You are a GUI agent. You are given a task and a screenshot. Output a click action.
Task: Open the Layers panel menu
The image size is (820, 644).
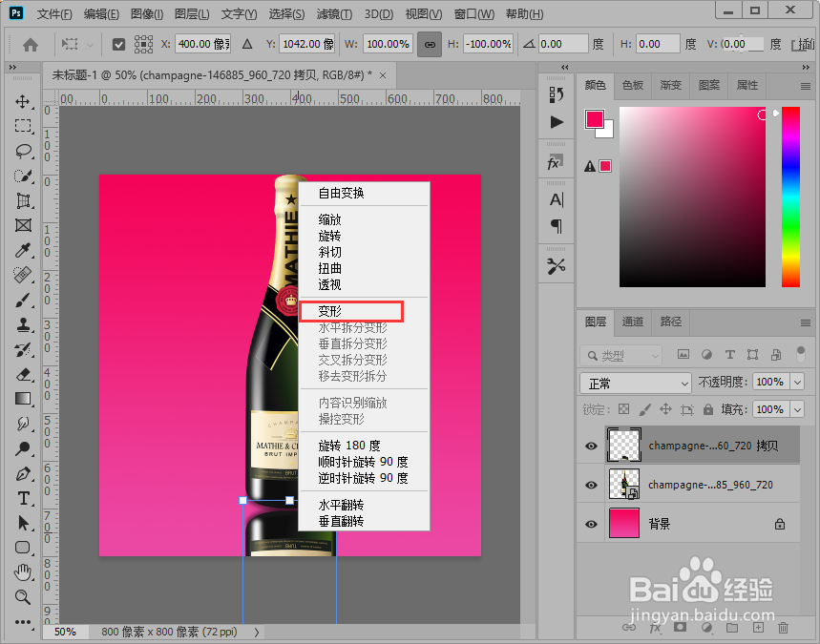[x=806, y=322]
